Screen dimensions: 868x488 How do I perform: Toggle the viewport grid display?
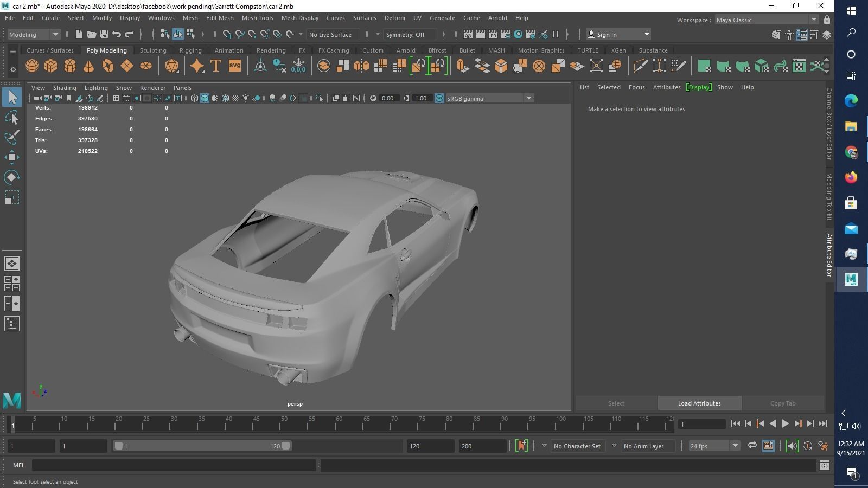click(x=116, y=98)
